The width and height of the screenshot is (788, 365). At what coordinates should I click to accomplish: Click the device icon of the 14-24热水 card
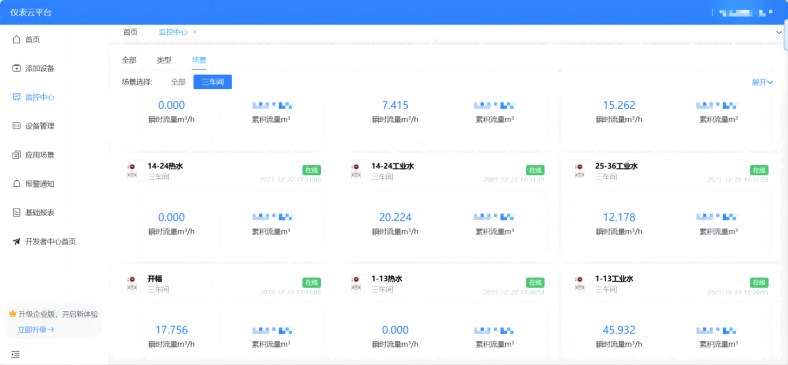pos(132,170)
